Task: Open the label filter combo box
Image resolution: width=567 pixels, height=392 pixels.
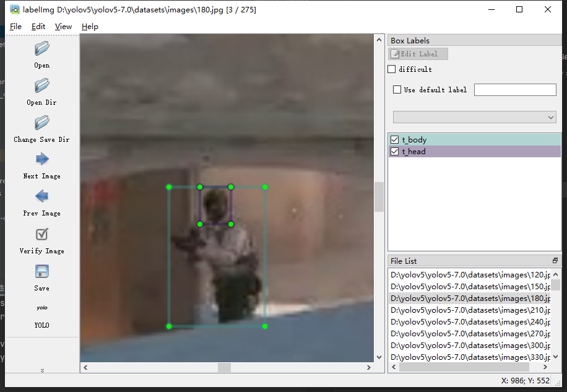Action: [474, 117]
